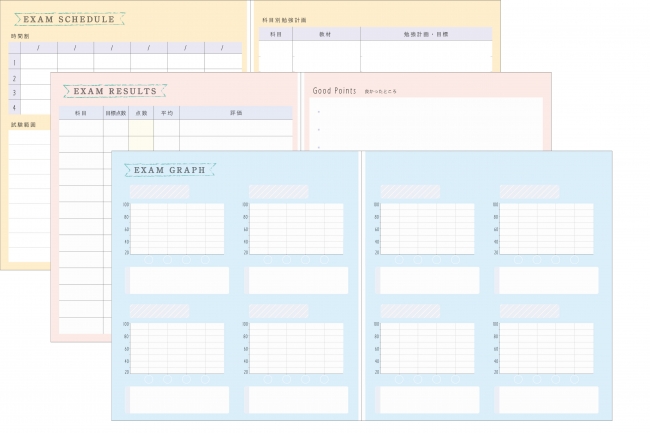Click the note box under the top-left graph

tap(178, 280)
